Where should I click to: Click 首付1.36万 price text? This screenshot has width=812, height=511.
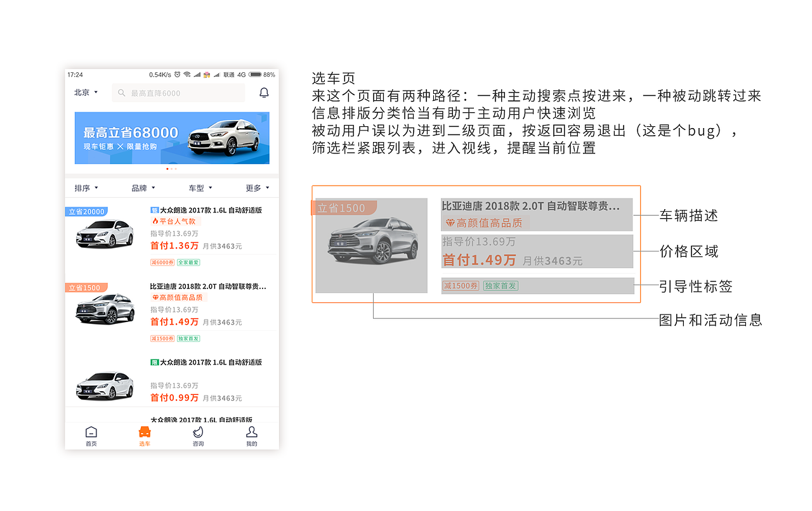coord(174,246)
